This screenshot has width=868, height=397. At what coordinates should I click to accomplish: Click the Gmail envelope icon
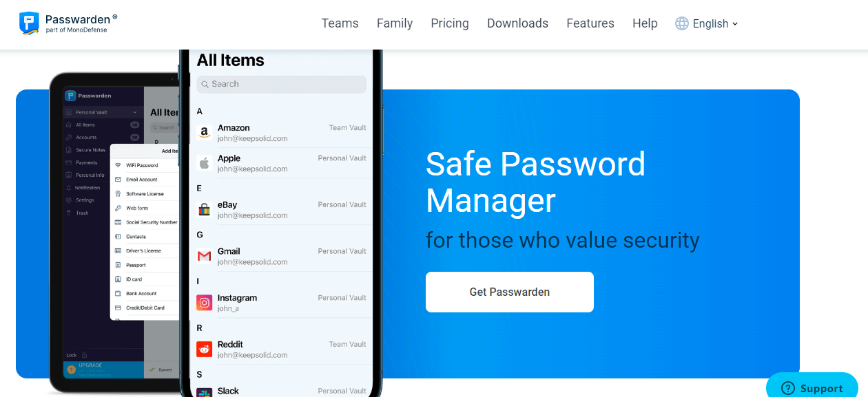(x=204, y=256)
